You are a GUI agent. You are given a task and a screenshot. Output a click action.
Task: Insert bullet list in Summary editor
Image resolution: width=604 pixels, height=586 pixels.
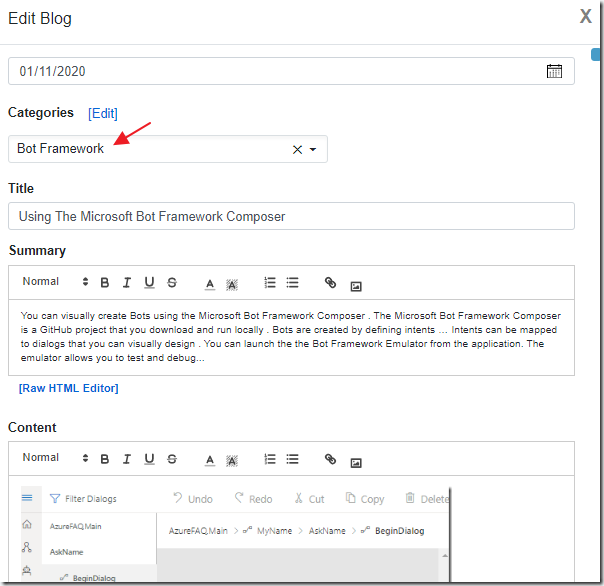292,282
